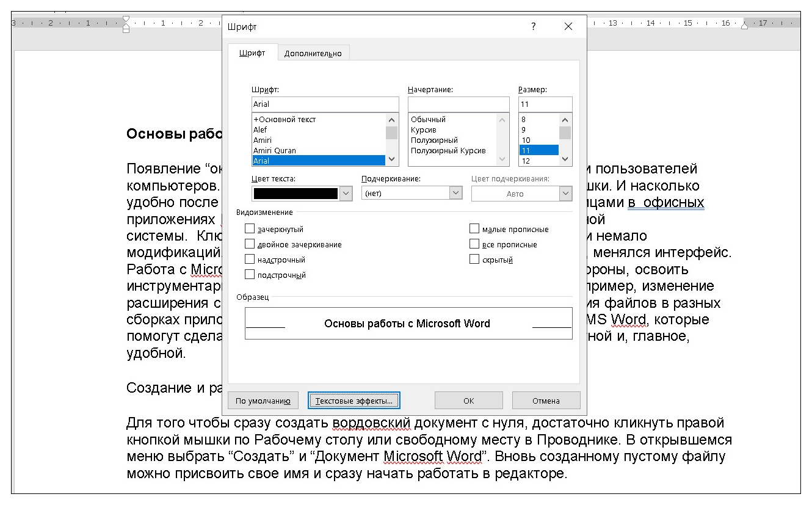This screenshot has width=812, height=505.
Task: Click the first line indent ruler marker
Action: 126,19
